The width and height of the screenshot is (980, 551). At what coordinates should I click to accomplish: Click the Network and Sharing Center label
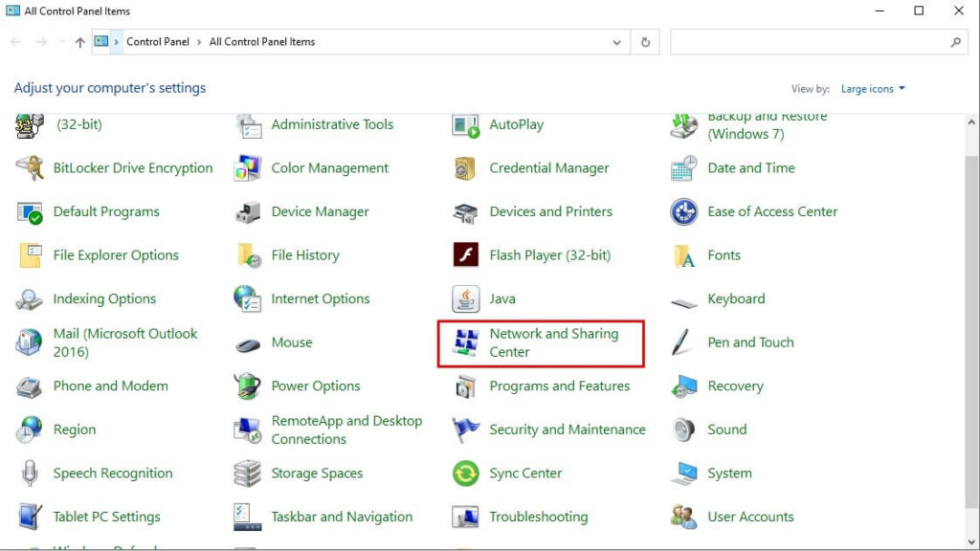(x=554, y=342)
